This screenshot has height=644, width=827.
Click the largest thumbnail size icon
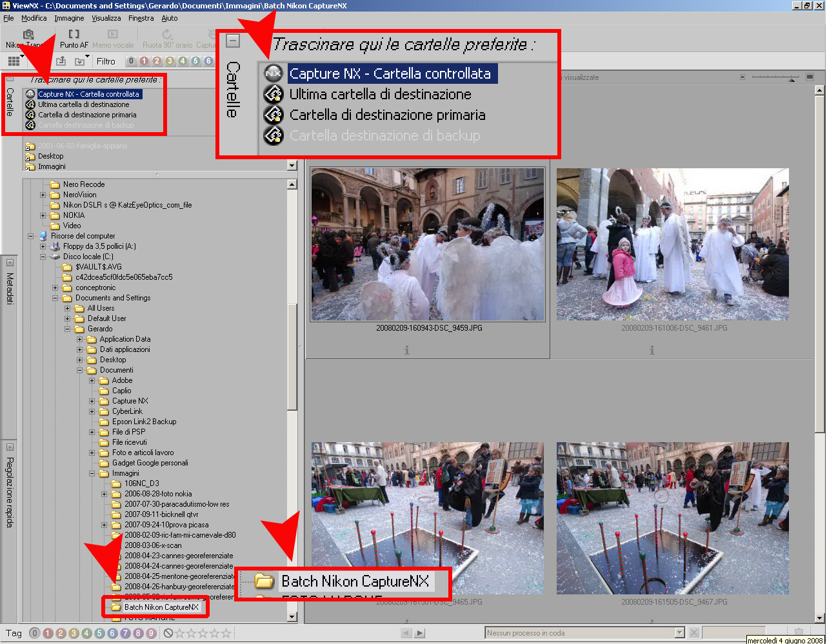point(810,77)
